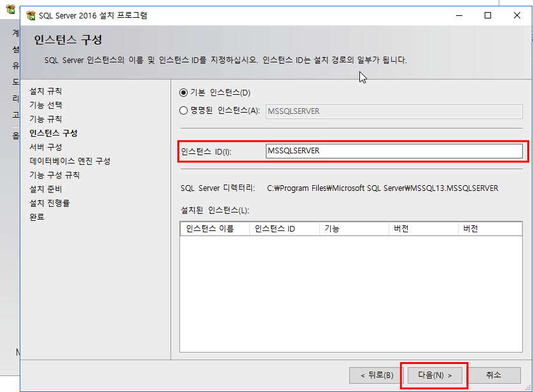Click the SQL Server setup icon in title bar
The image size is (533, 392).
click(31, 15)
